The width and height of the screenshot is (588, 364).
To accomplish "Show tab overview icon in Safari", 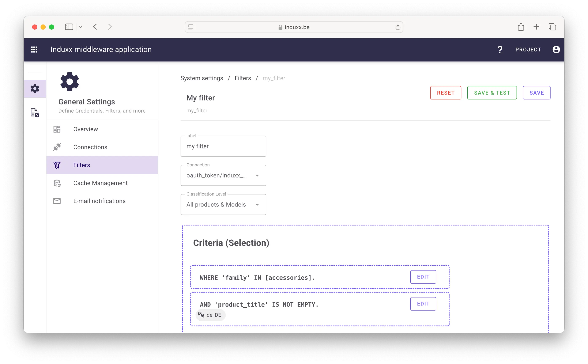I will [552, 27].
